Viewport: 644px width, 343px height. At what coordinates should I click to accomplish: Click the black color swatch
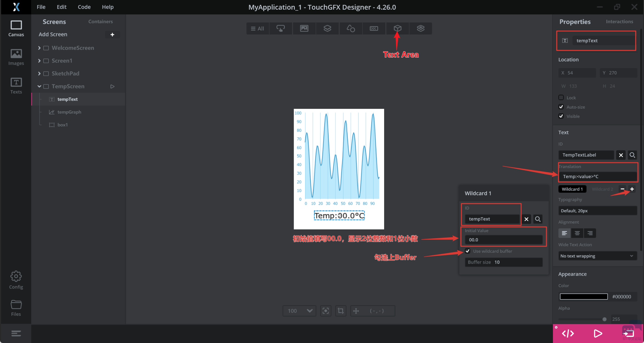584,297
